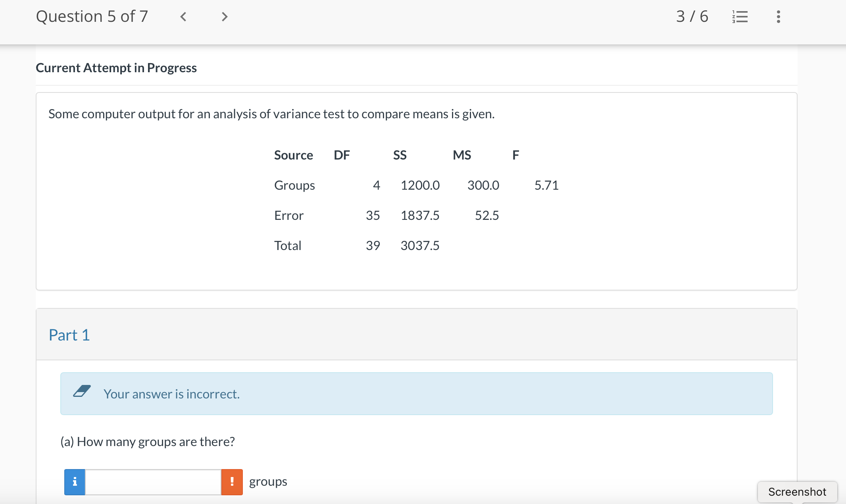The height and width of the screenshot is (504, 846).
Task: Click the Part 1 heading
Action: [69, 335]
